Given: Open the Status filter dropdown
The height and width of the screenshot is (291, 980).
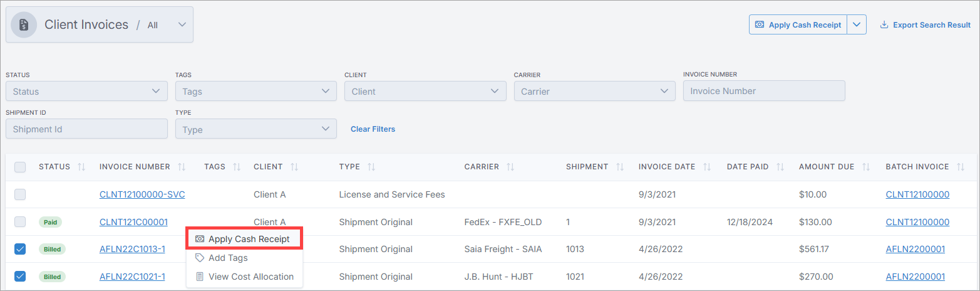Looking at the screenshot, I should pos(86,91).
